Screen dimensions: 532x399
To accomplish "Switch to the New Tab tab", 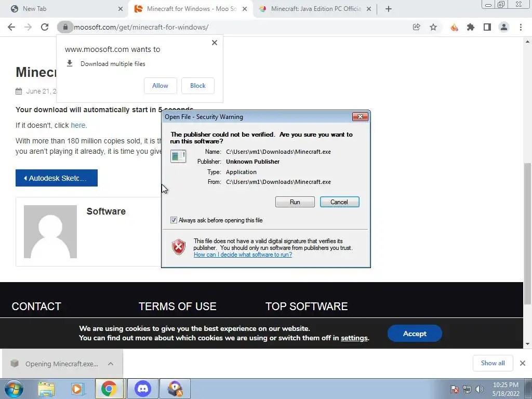I will point(64,9).
